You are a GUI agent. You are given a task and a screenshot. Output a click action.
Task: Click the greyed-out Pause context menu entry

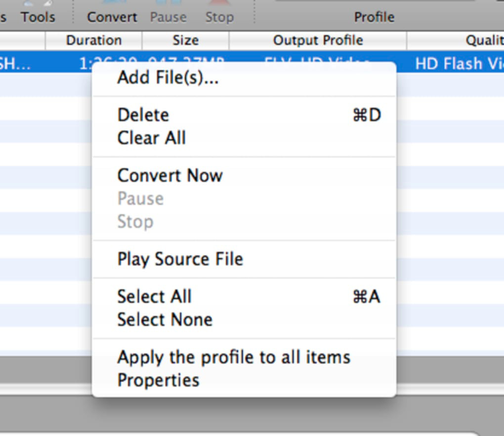coord(140,199)
